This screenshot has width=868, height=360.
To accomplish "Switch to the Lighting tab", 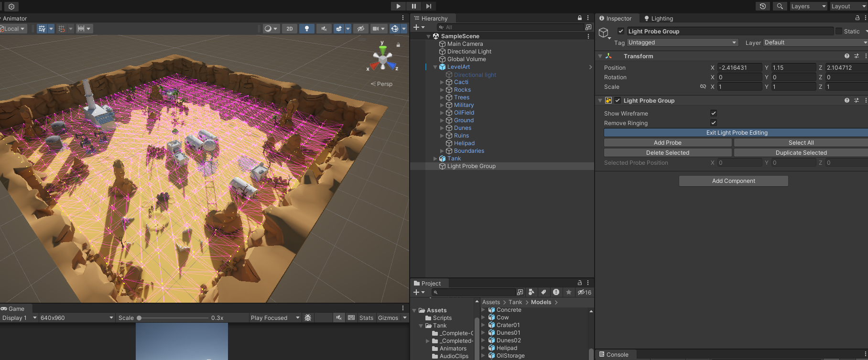I will tap(659, 19).
